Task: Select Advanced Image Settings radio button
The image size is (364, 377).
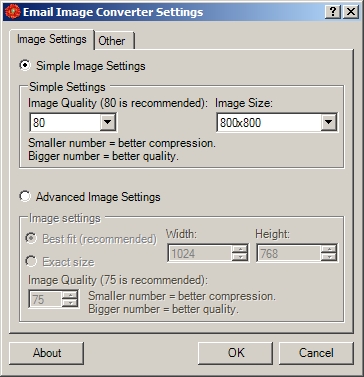Action: click(x=25, y=196)
